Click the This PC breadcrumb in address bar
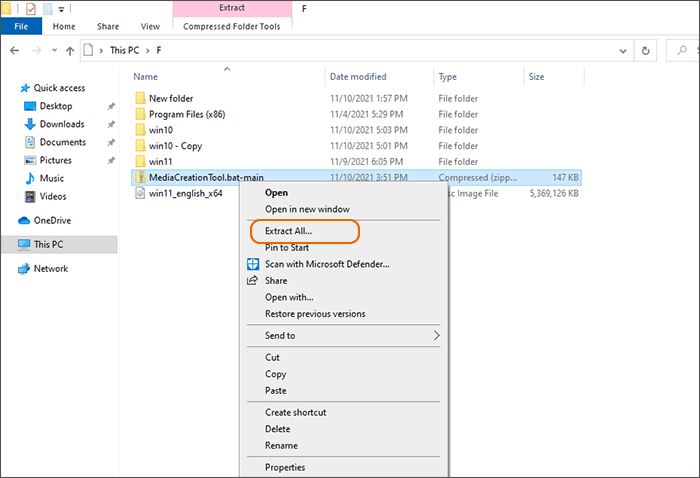700x478 pixels. [125, 50]
